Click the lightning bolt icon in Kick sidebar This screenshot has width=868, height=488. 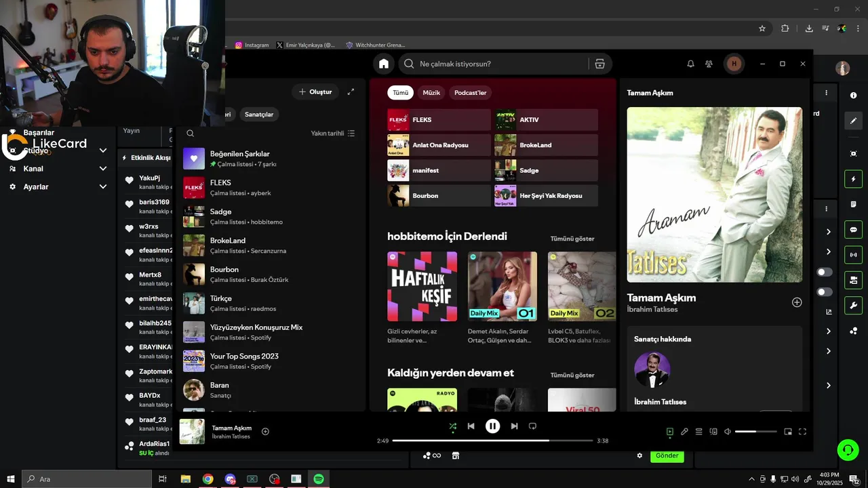tap(854, 179)
